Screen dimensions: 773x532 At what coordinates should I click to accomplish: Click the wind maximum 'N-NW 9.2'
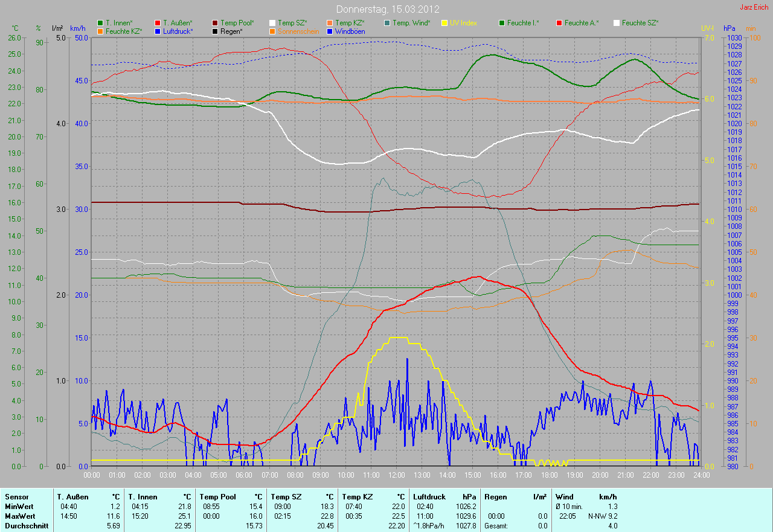click(x=603, y=516)
